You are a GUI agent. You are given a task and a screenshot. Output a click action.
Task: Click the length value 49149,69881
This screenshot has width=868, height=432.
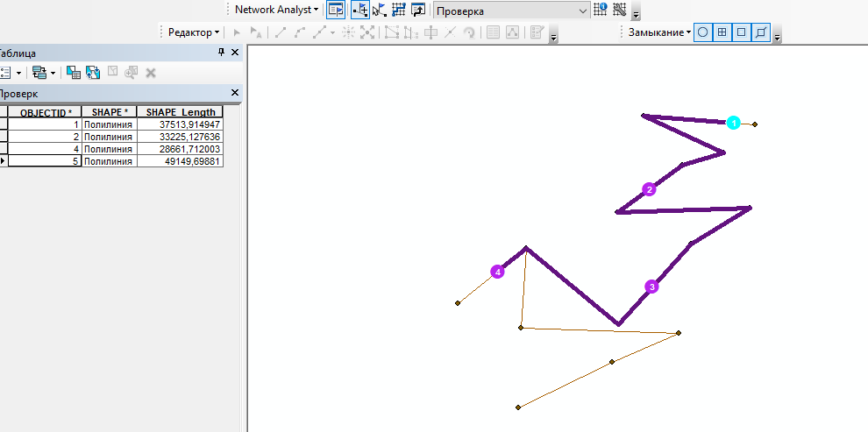click(x=192, y=161)
